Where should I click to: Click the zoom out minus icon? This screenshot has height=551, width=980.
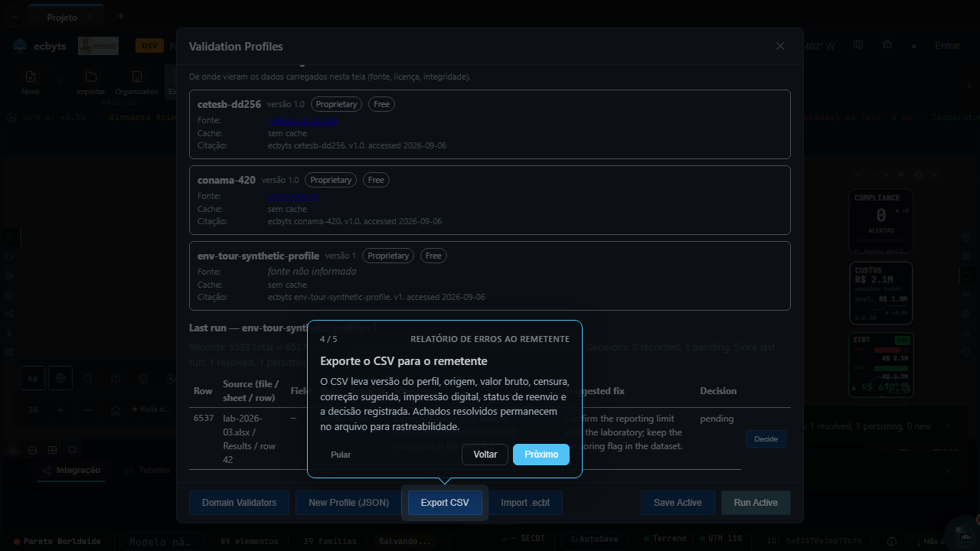(x=88, y=410)
